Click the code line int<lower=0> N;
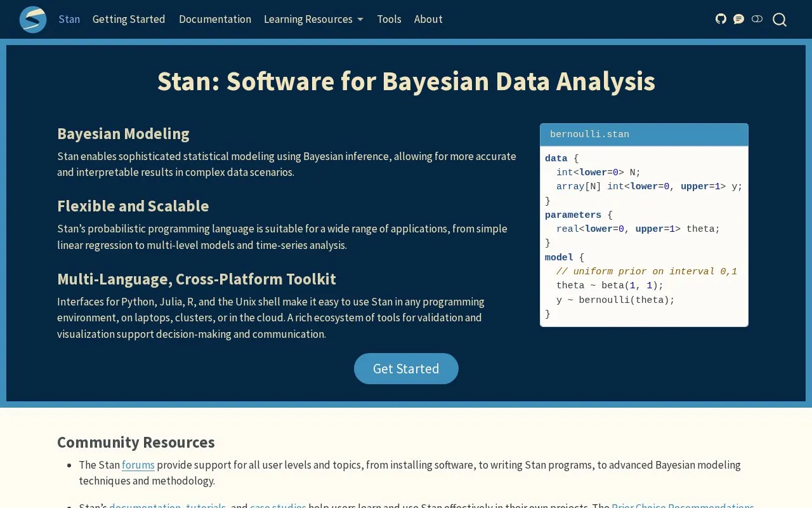This screenshot has height=508, width=812. coord(598,173)
